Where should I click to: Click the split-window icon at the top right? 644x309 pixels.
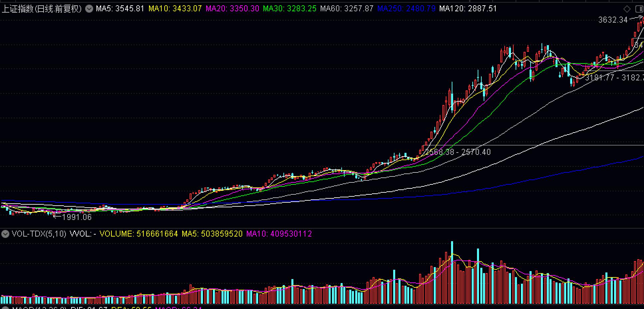pos(639,9)
